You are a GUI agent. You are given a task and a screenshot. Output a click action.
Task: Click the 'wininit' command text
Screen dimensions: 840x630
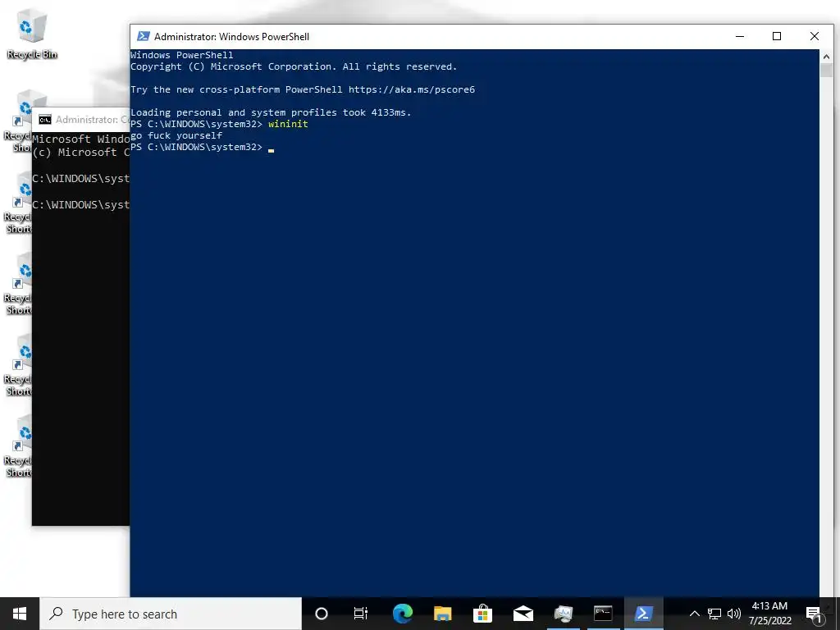[288, 124]
